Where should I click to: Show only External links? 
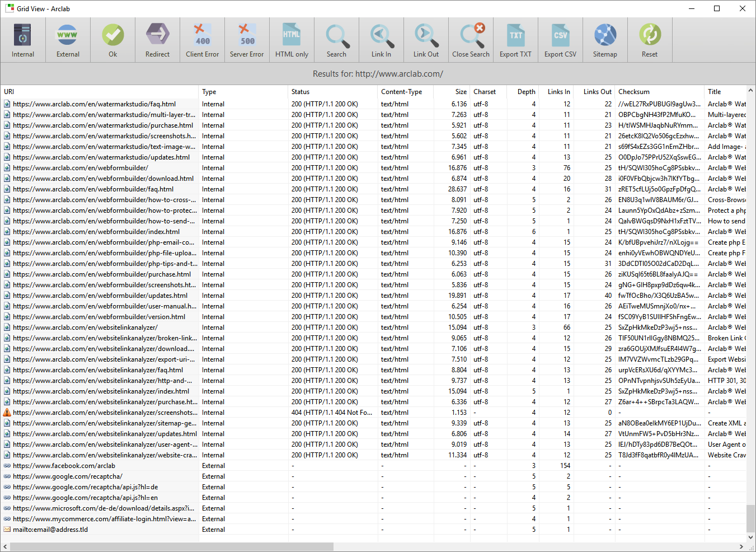[68, 40]
